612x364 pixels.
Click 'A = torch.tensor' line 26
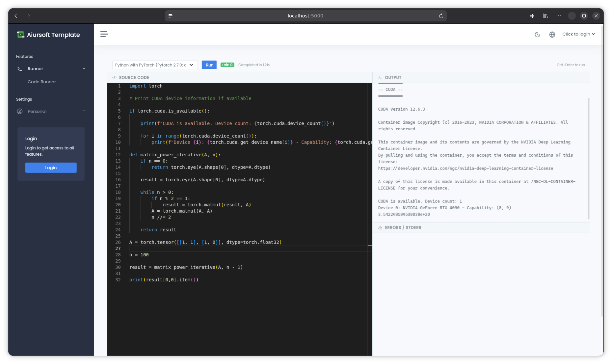click(205, 242)
